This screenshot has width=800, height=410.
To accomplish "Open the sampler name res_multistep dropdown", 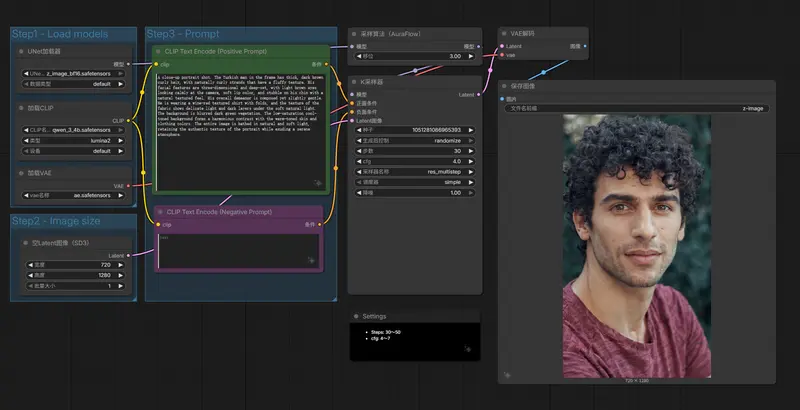I will point(414,172).
